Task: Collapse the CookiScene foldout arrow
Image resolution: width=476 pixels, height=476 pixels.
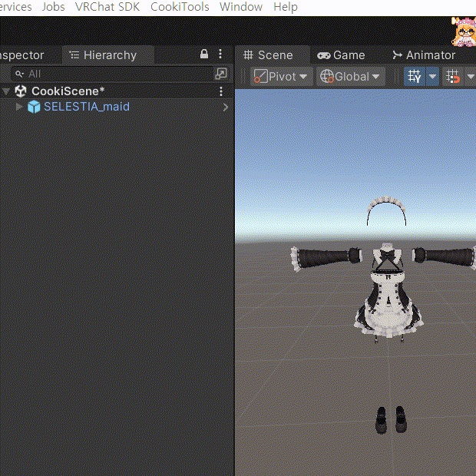Action: (6, 91)
